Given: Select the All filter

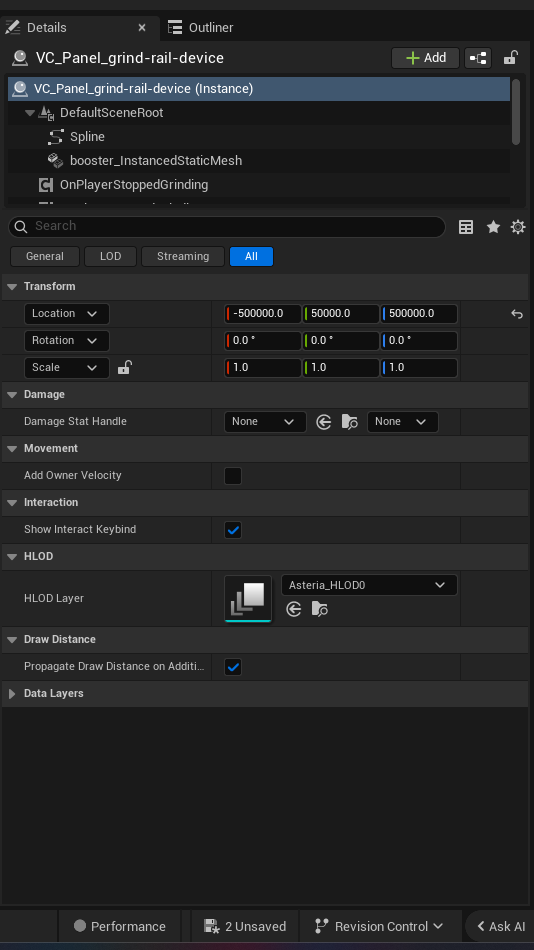Looking at the screenshot, I should [x=252, y=256].
